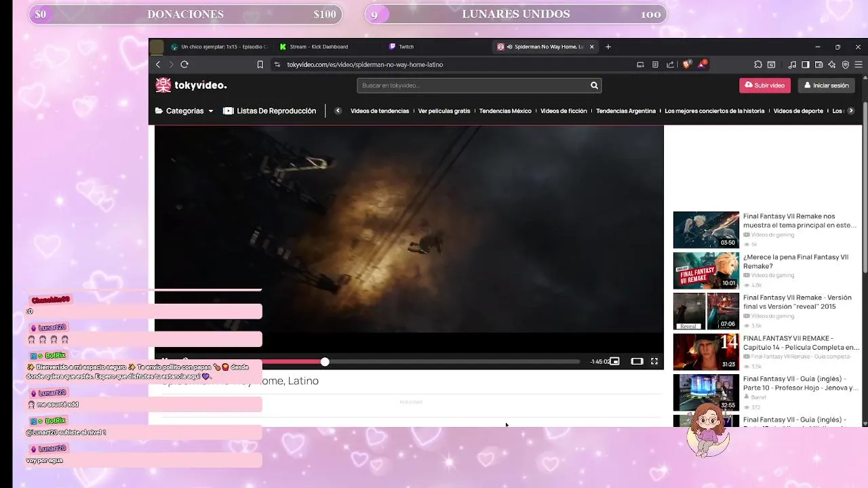Image resolution: width=868 pixels, height=488 pixels.
Task: Toggle picture-in-picture on the player
Action: click(614, 361)
